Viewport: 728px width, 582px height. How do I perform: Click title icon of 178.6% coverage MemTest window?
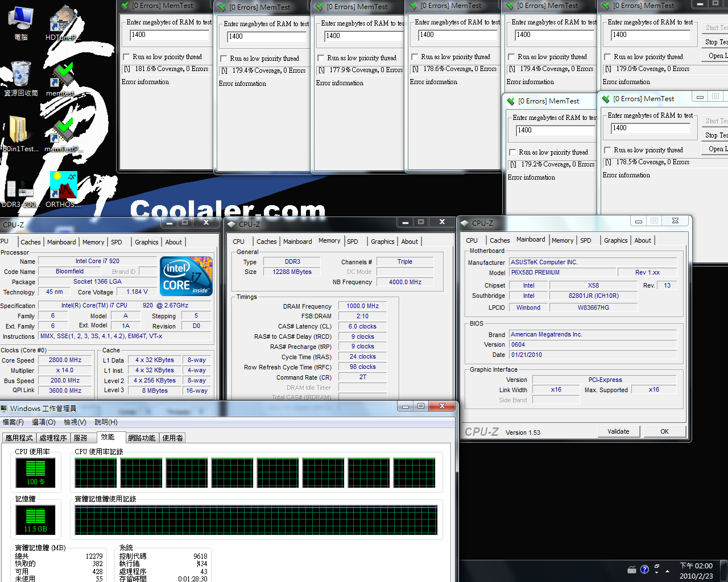click(413, 6)
